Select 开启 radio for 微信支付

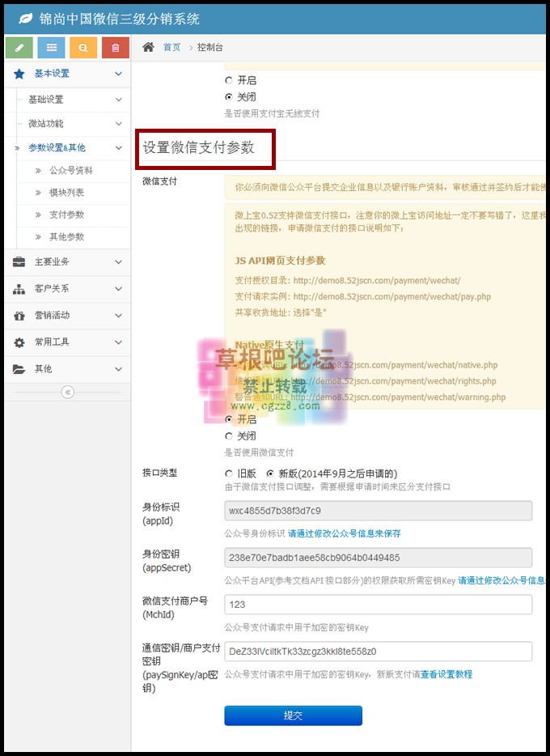[x=229, y=419]
